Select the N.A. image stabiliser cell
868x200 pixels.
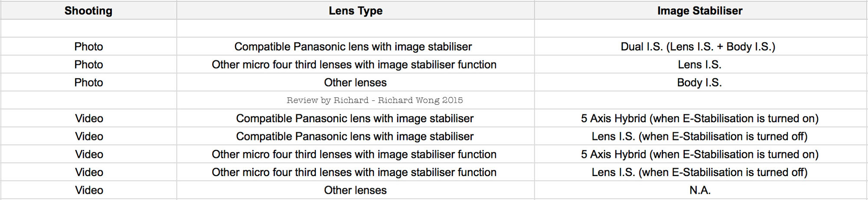[x=700, y=190]
